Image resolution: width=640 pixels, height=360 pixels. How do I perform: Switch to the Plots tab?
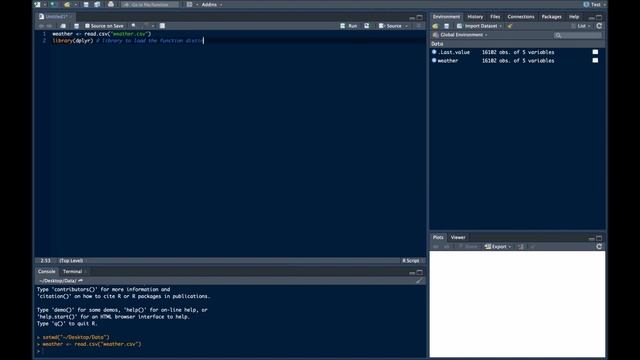click(x=438, y=237)
